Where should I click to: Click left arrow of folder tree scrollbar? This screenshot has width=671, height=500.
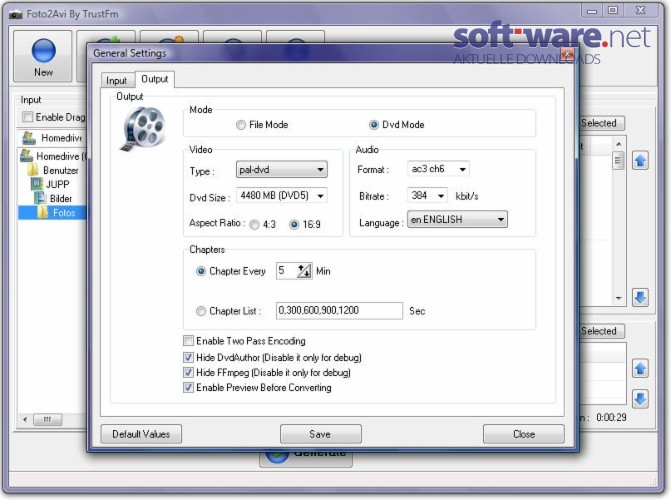[25, 419]
